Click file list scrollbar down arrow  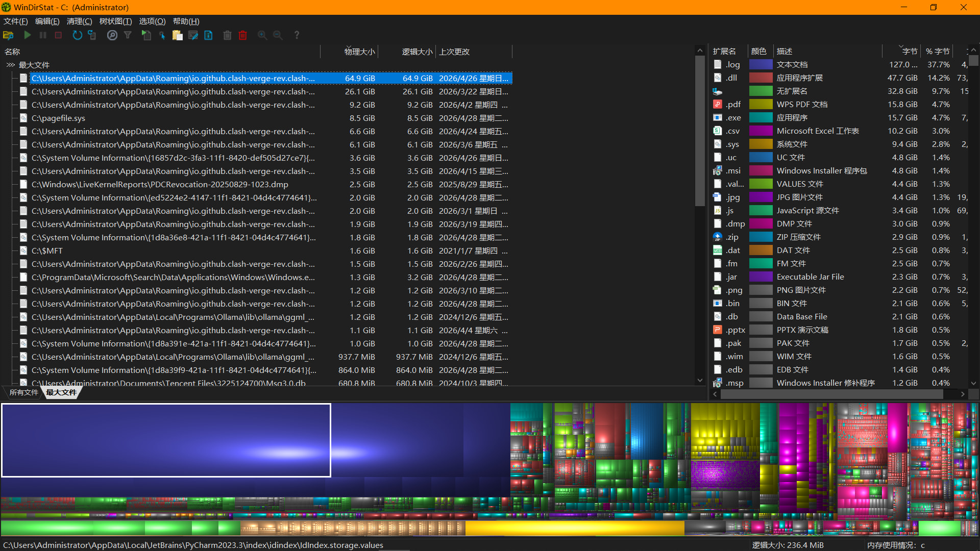click(x=700, y=380)
